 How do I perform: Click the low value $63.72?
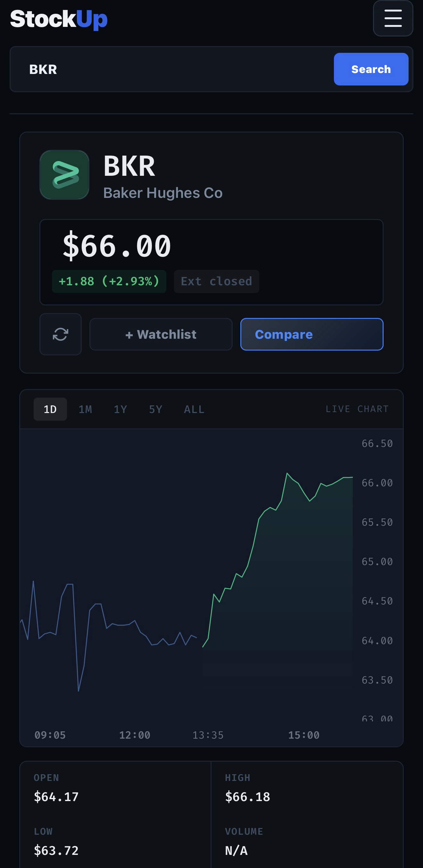56,850
